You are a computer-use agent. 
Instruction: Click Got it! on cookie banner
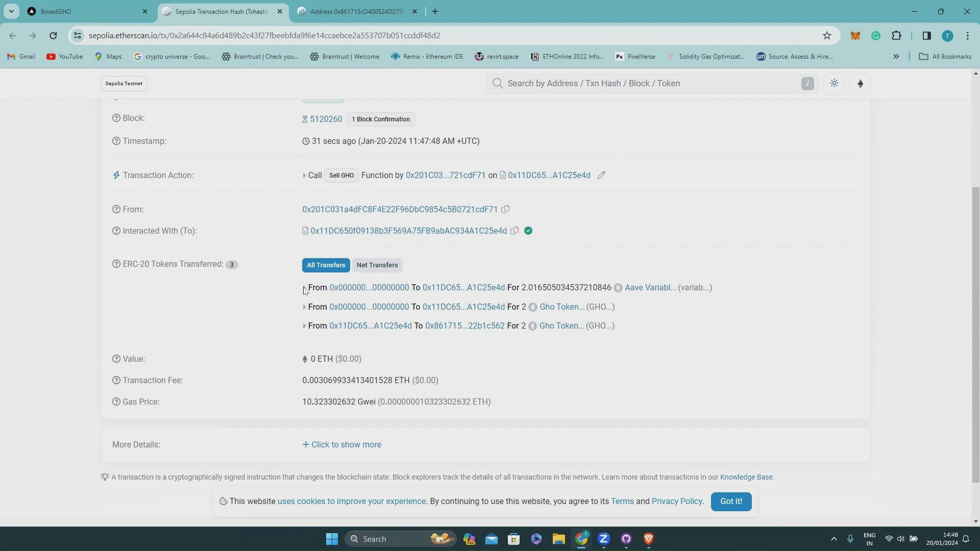[731, 502]
